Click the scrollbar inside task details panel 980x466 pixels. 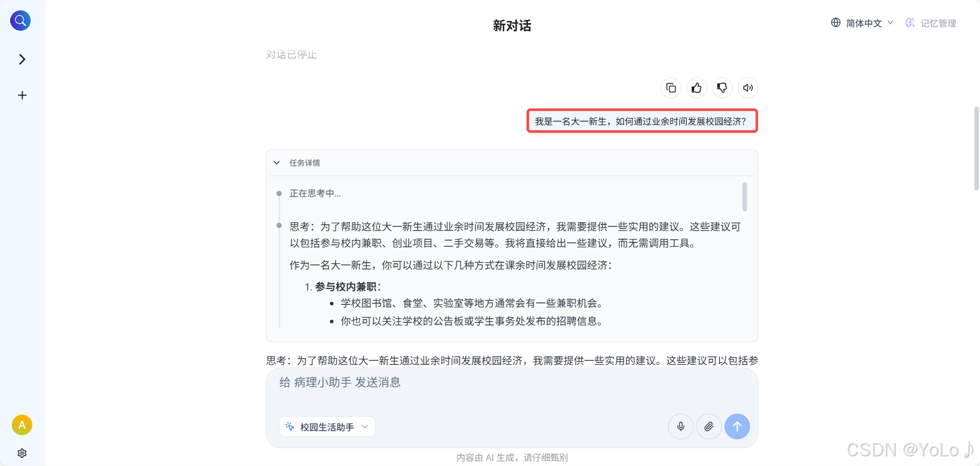pyautogui.click(x=744, y=197)
